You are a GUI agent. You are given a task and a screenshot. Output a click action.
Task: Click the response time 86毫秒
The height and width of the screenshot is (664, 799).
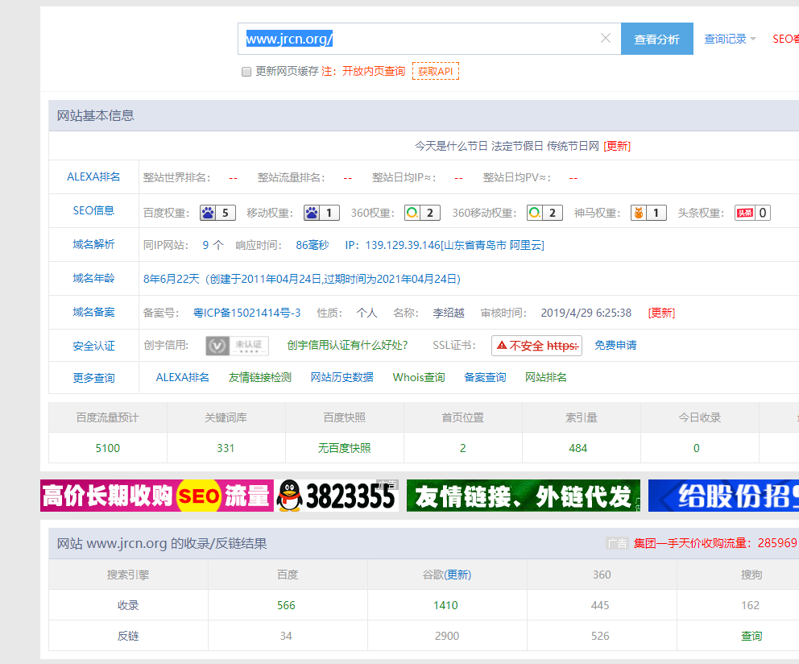312,245
